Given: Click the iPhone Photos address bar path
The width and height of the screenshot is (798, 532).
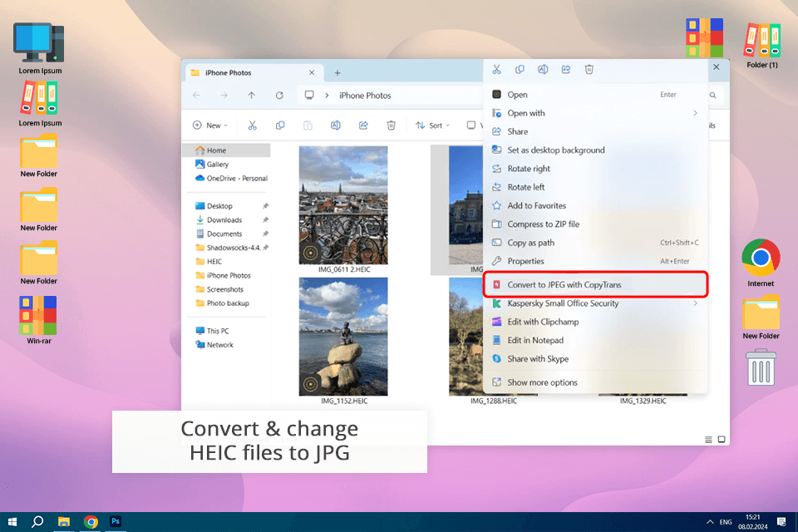Looking at the screenshot, I should tap(365, 96).
